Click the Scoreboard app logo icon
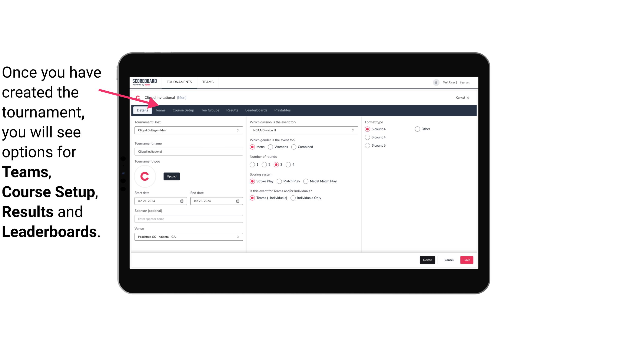This screenshot has width=644, height=346. (x=145, y=82)
